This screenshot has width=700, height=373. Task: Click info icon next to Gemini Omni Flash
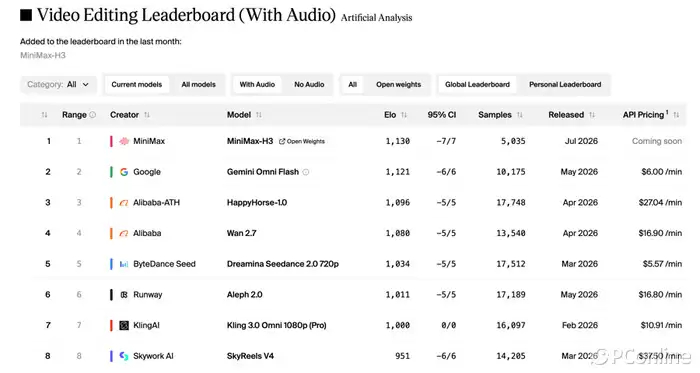pyautogui.click(x=306, y=172)
